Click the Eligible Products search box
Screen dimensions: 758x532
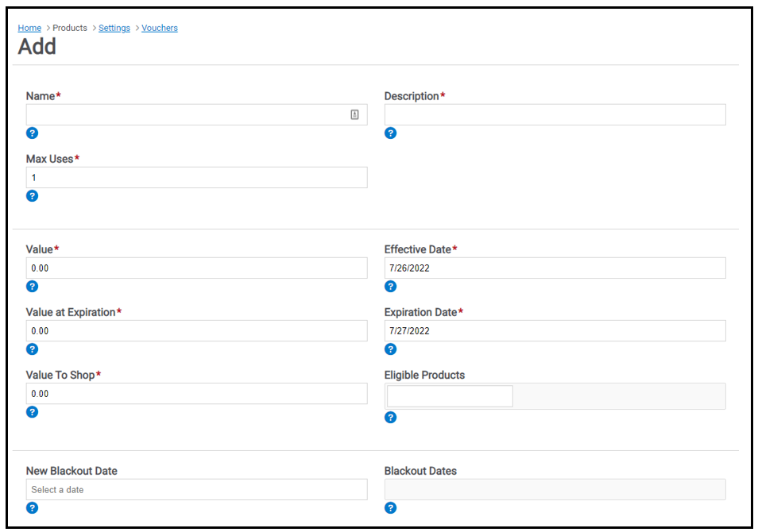450,396
